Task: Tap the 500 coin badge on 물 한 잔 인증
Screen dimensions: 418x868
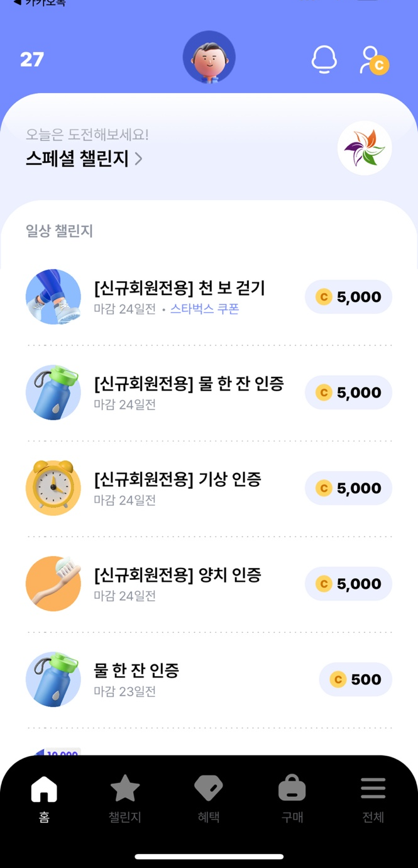Action: pyautogui.click(x=356, y=679)
